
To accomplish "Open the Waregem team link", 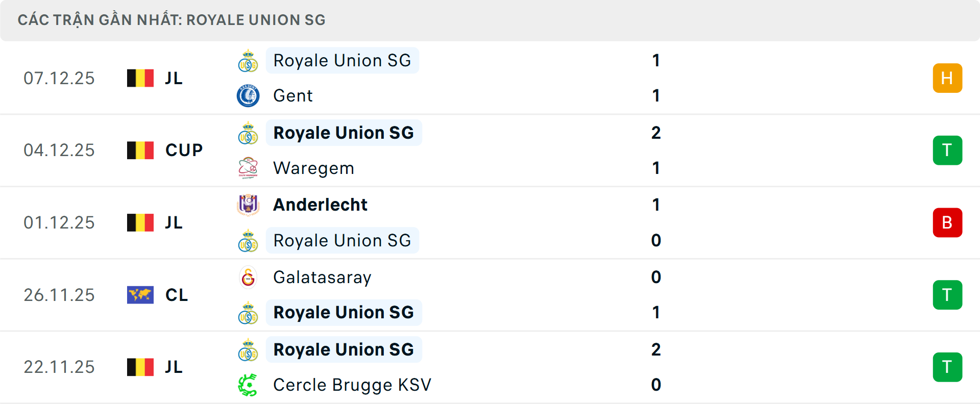I will click(x=313, y=168).
